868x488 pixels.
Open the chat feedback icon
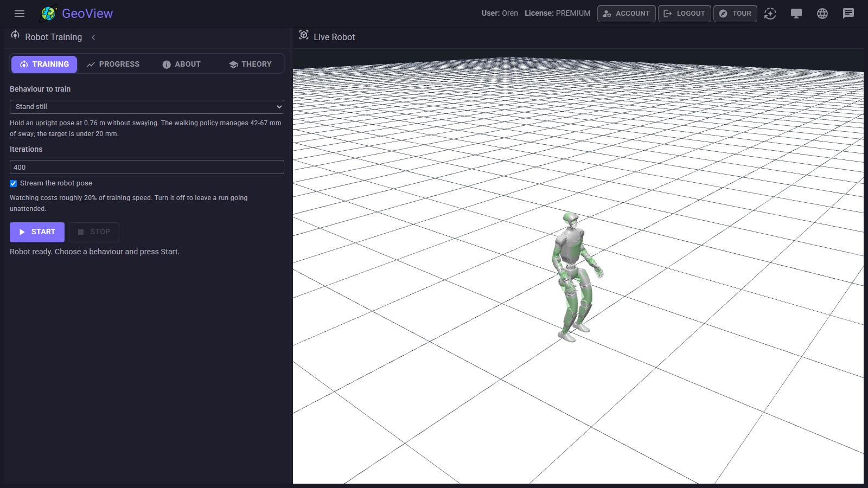[848, 14]
